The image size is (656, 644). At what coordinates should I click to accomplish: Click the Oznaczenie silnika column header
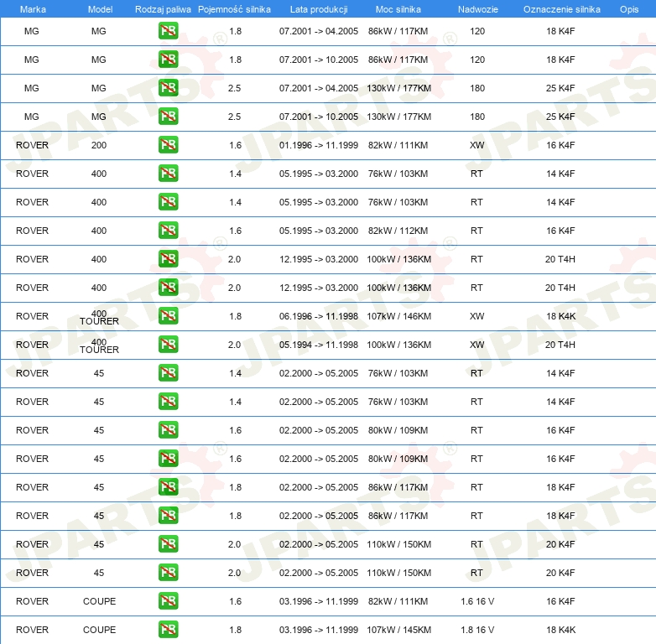pos(561,9)
